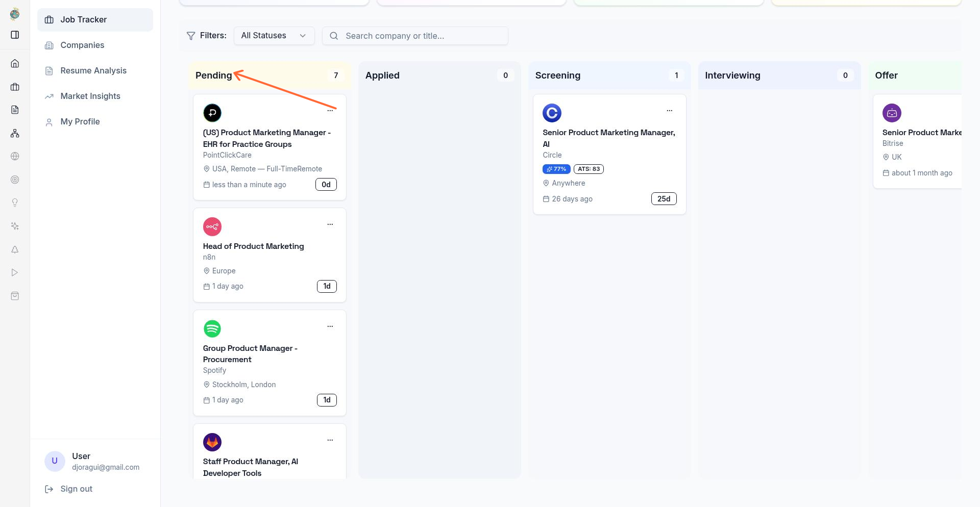The width and height of the screenshot is (980, 507).
Task: Open the three-dot menu on the Circle card
Action: pyautogui.click(x=669, y=111)
